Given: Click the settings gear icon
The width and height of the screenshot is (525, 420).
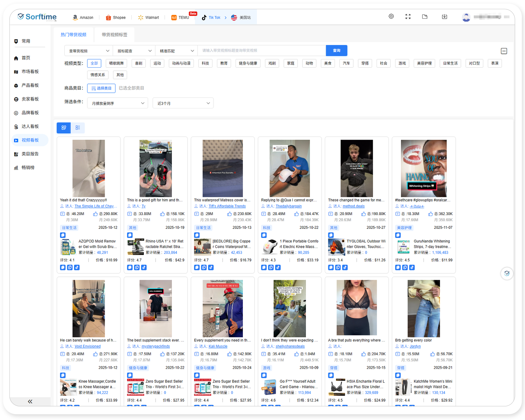Looking at the screenshot, I should pyautogui.click(x=391, y=16).
